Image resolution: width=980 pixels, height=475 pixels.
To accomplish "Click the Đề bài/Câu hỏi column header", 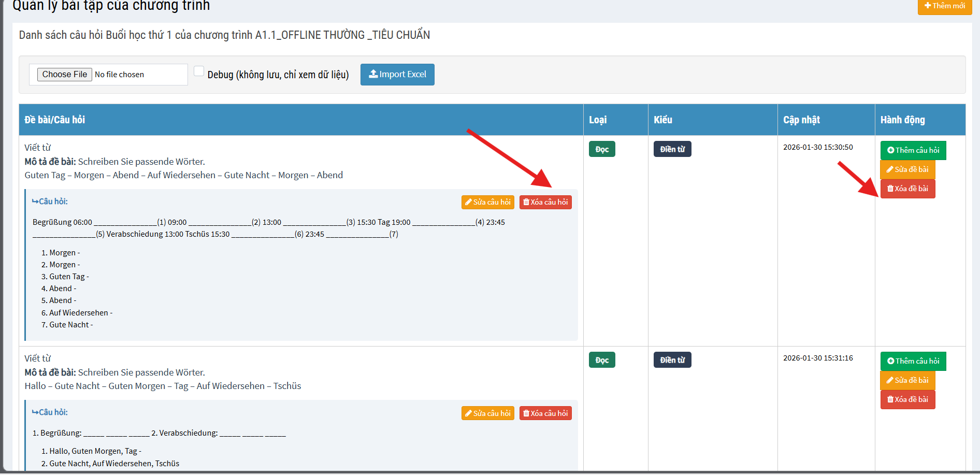I will point(55,120).
